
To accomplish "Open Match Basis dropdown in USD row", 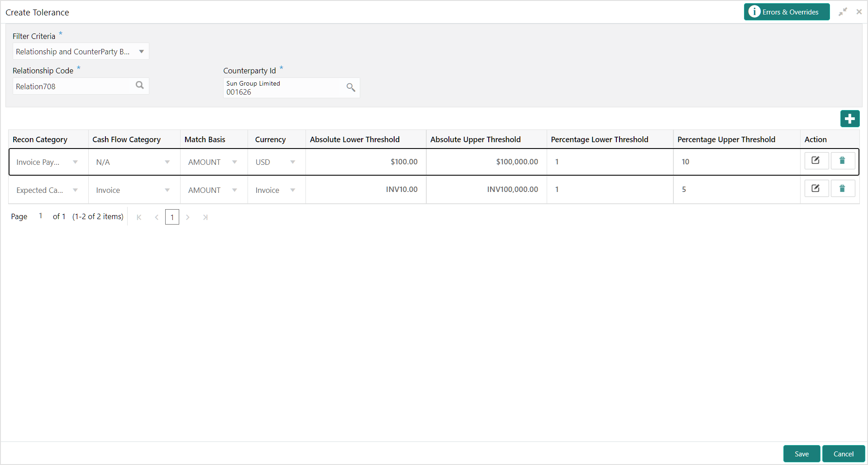I will click(x=234, y=162).
